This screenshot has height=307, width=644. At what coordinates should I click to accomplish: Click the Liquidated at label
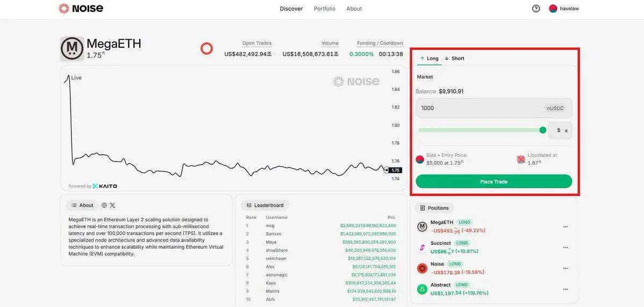pyautogui.click(x=542, y=155)
